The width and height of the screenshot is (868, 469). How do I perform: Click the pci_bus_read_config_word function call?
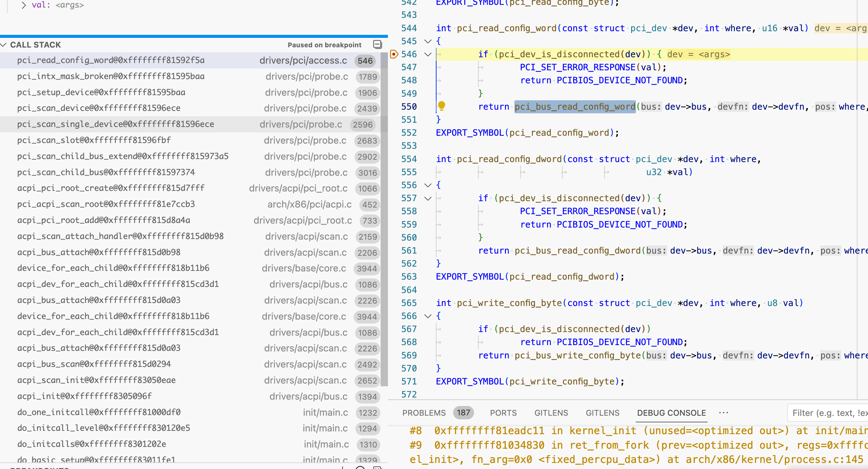(575, 107)
